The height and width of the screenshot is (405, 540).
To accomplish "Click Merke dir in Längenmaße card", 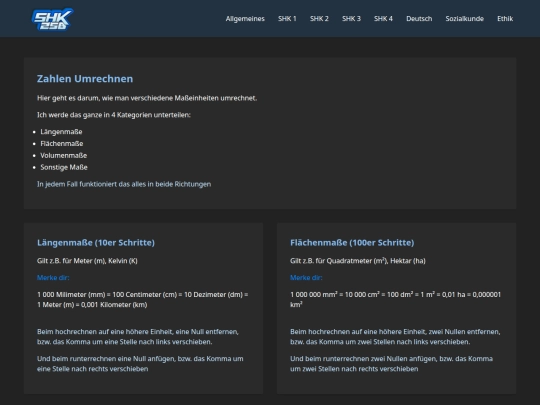I will pos(53,278).
